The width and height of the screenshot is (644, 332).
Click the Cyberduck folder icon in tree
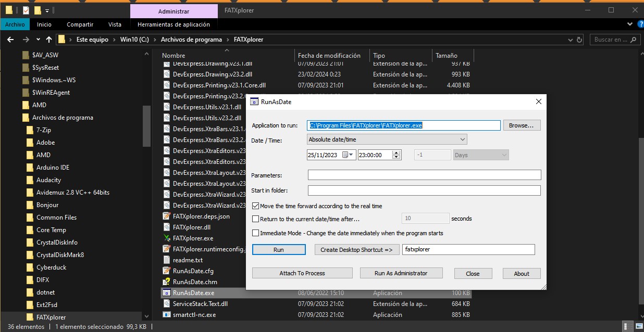[30, 267]
